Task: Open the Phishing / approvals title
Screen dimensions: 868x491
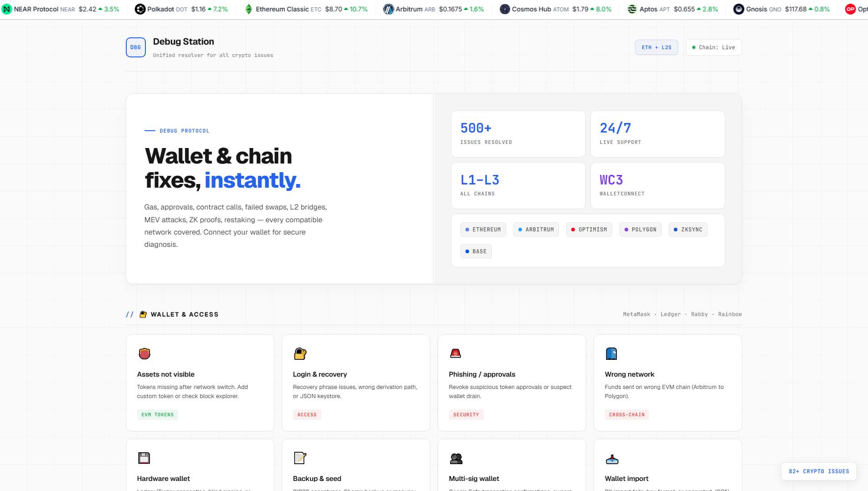Action: 482,374
